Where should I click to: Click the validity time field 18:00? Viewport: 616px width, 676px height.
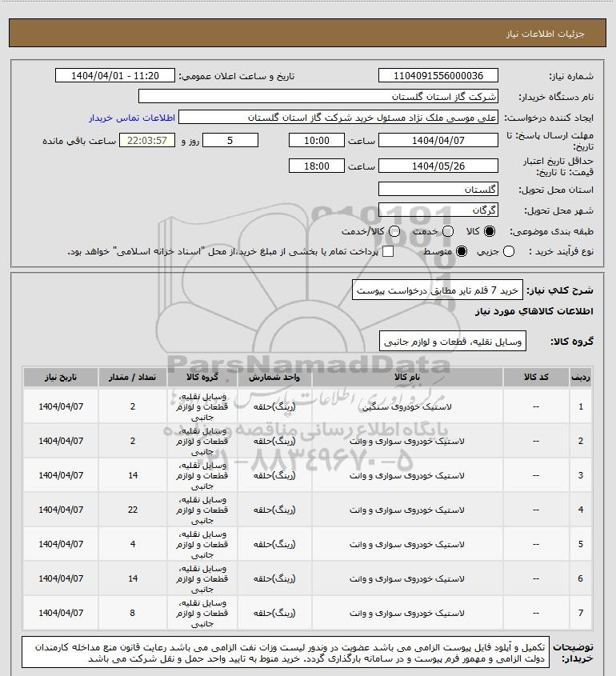[317, 166]
